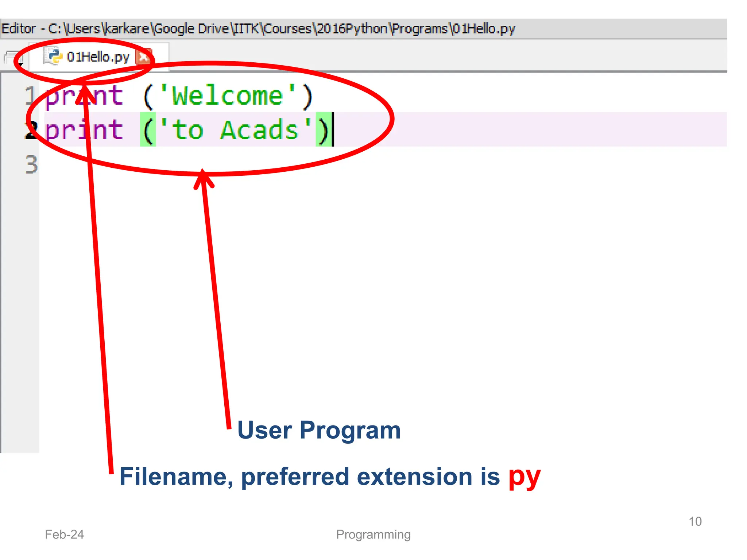Click line number 1 in the margin
This screenshot has height=560, width=747.
[x=30, y=96]
